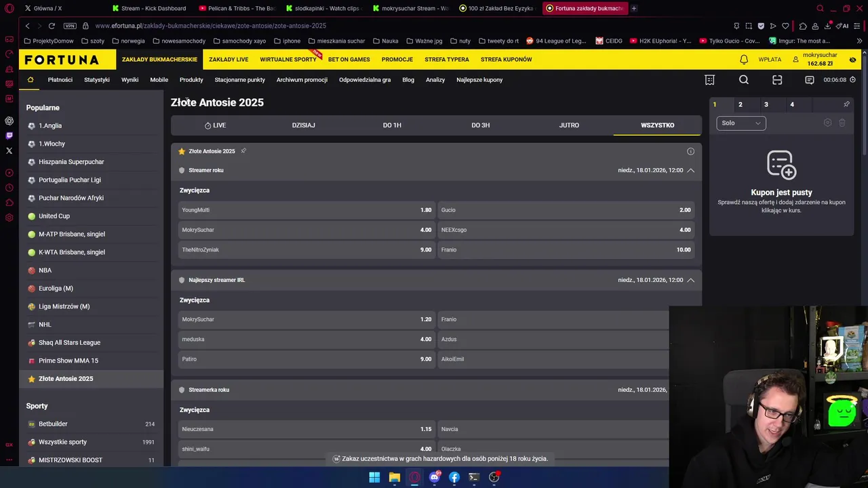Delete bet slip with trash icon

tap(842, 123)
